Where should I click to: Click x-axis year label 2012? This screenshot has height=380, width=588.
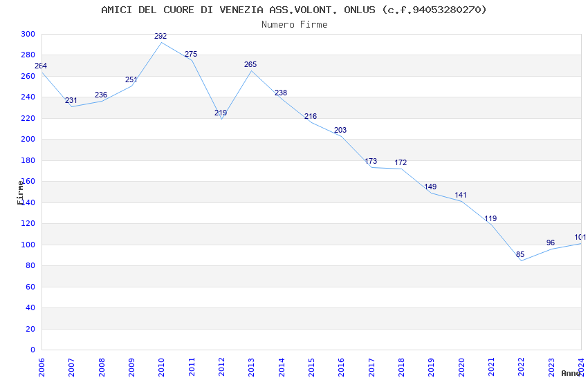[221, 368]
